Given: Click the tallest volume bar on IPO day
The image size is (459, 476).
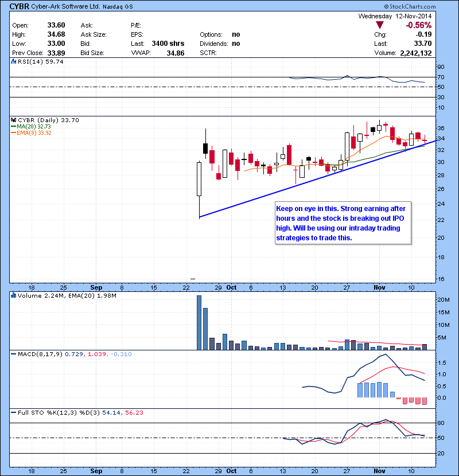Looking at the screenshot, I should pyautogui.click(x=199, y=322).
